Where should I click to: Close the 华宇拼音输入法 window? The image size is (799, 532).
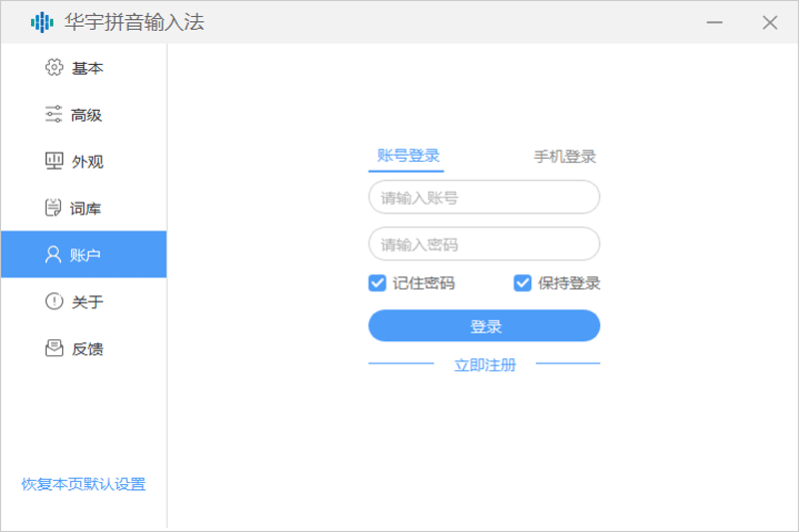pos(769,22)
